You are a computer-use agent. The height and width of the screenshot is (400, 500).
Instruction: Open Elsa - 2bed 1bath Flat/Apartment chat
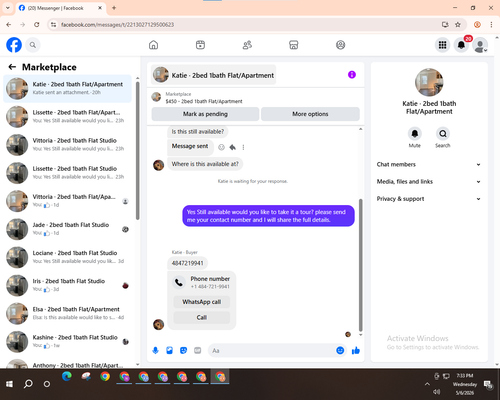click(x=67, y=313)
